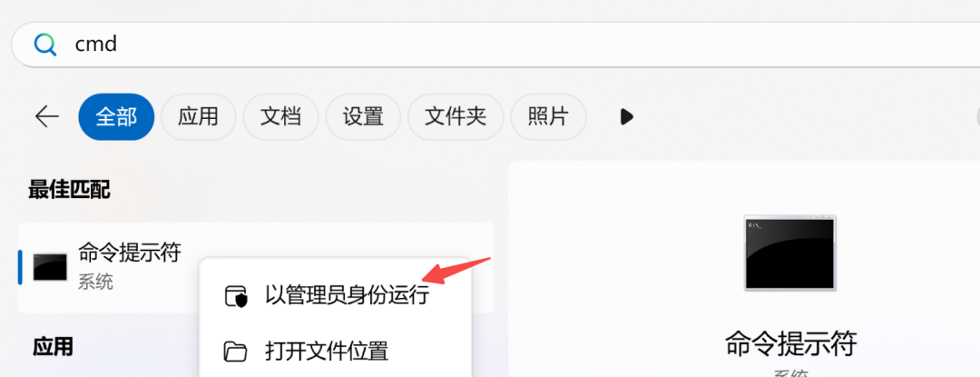Click the shield icon beside 以管理员身份运行
This screenshot has width=980, height=377.
pos(236,296)
